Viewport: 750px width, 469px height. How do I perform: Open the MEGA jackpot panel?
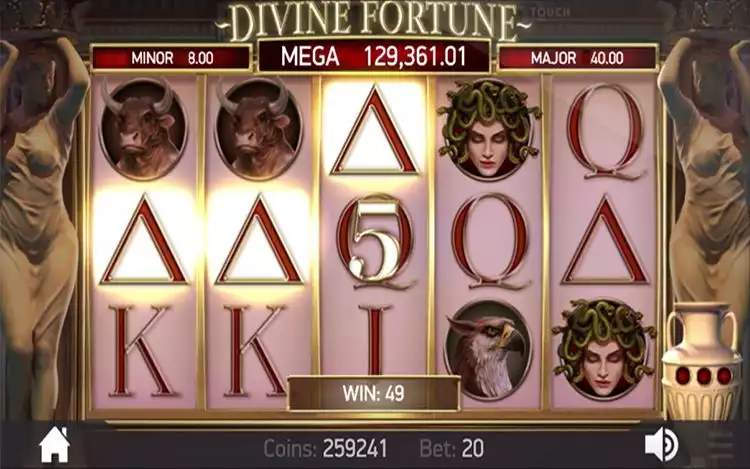pyautogui.click(x=374, y=56)
